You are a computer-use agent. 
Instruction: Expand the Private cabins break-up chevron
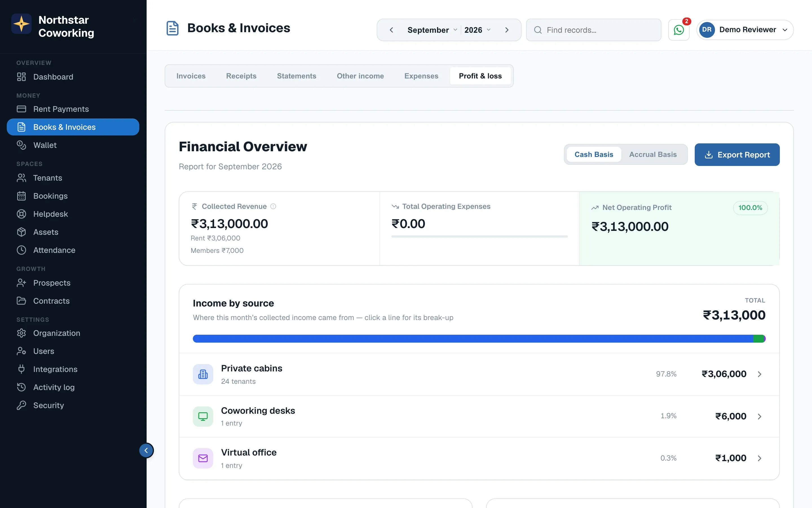pos(760,374)
